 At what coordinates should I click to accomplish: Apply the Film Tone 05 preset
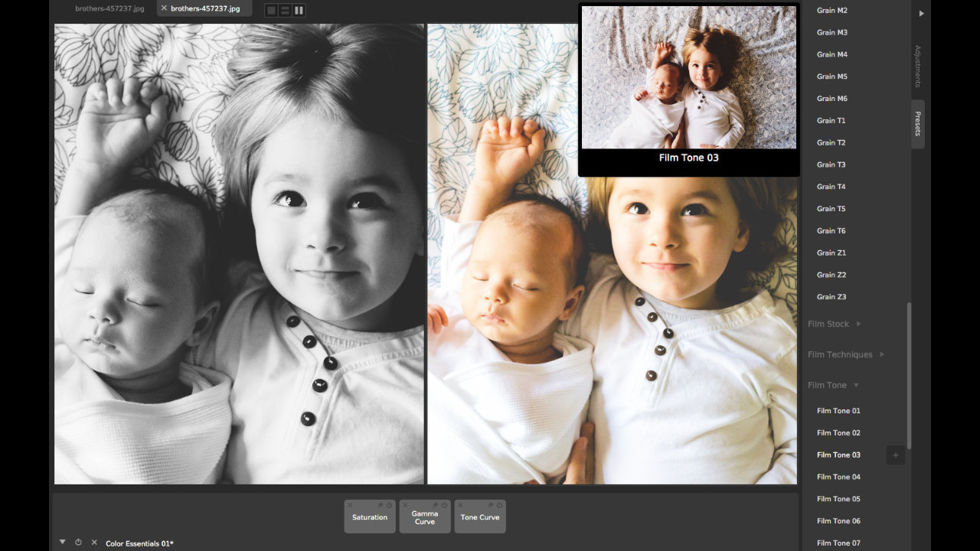coord(838,498)
